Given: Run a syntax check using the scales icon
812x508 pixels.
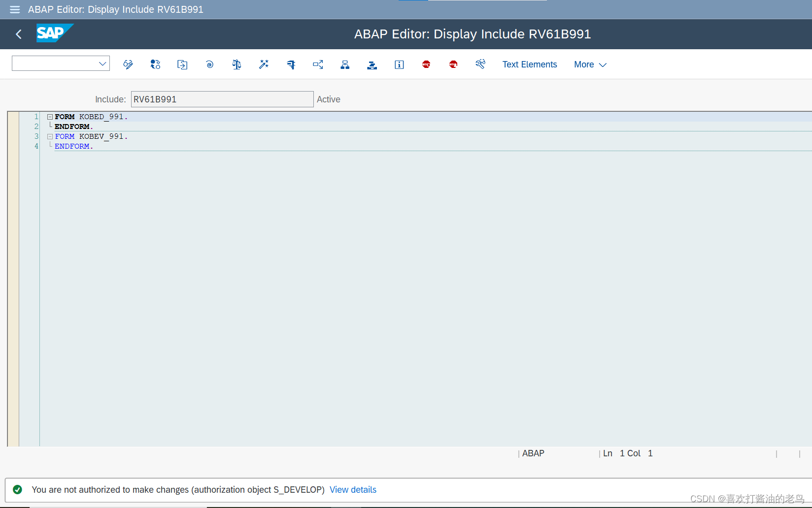Looking at the screenshot, I should [237, 64].
